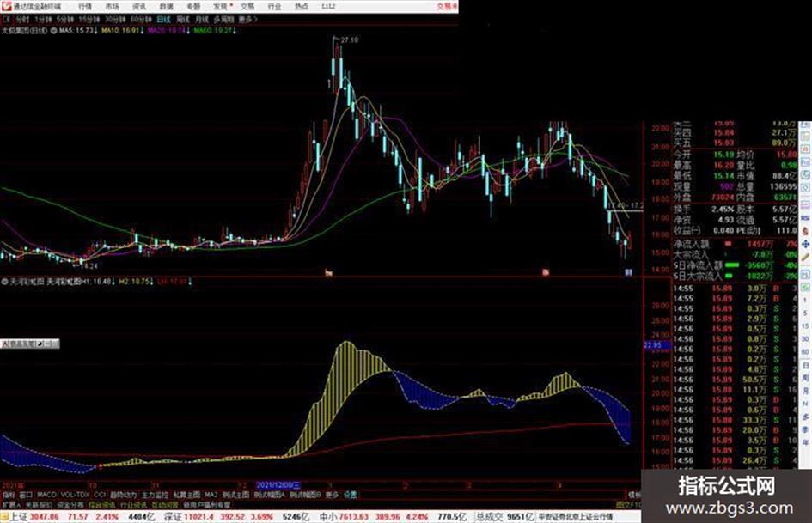The width and height of the screenshot is (812, 523).
Task: Open the 行业 menu
Action: [274, 6]
